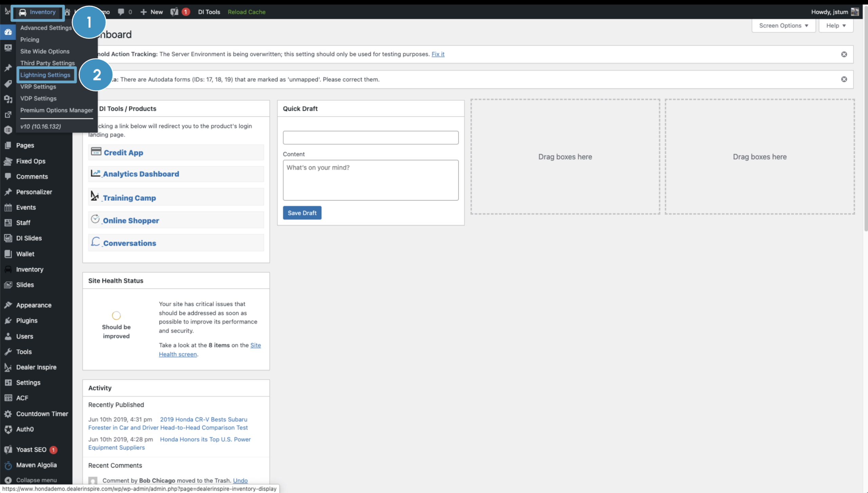Click the page vertical scrollbar
This screenshot has width=868, height=493.
click(865, 119)
